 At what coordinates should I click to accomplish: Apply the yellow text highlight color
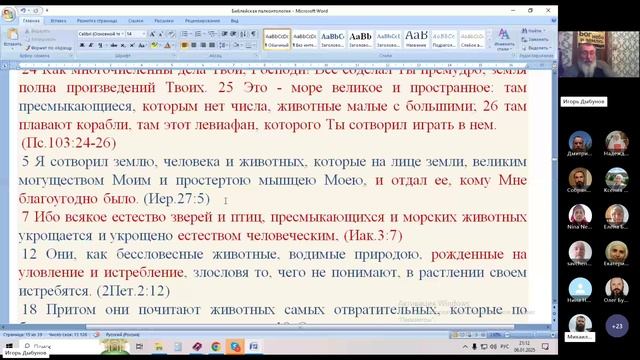(x=154, y=45)
